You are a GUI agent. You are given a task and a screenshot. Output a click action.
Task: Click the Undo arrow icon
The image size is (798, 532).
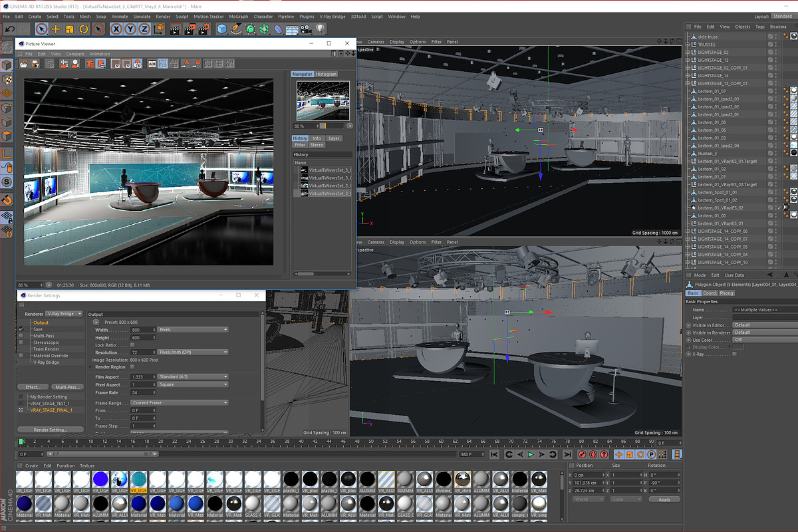click(x=9, y=29)
